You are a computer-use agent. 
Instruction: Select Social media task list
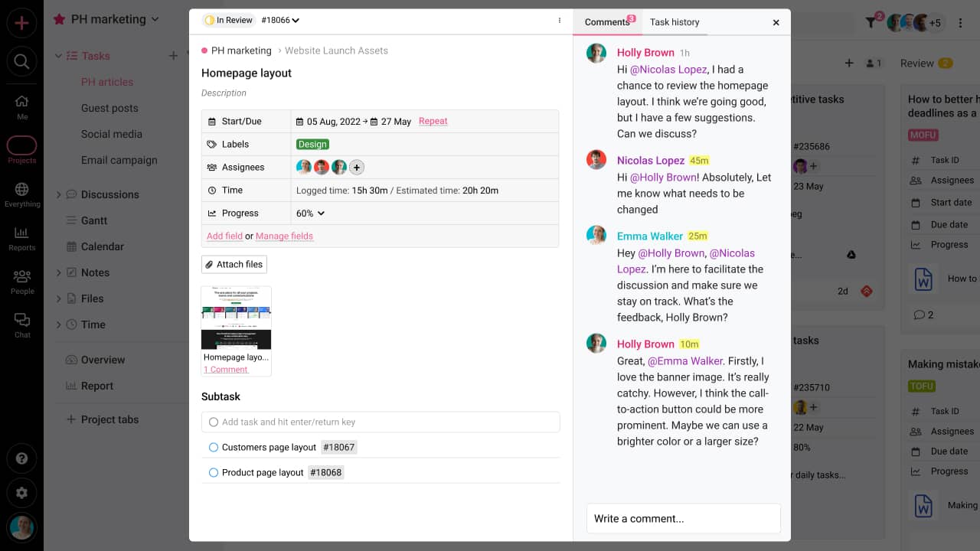112,134
